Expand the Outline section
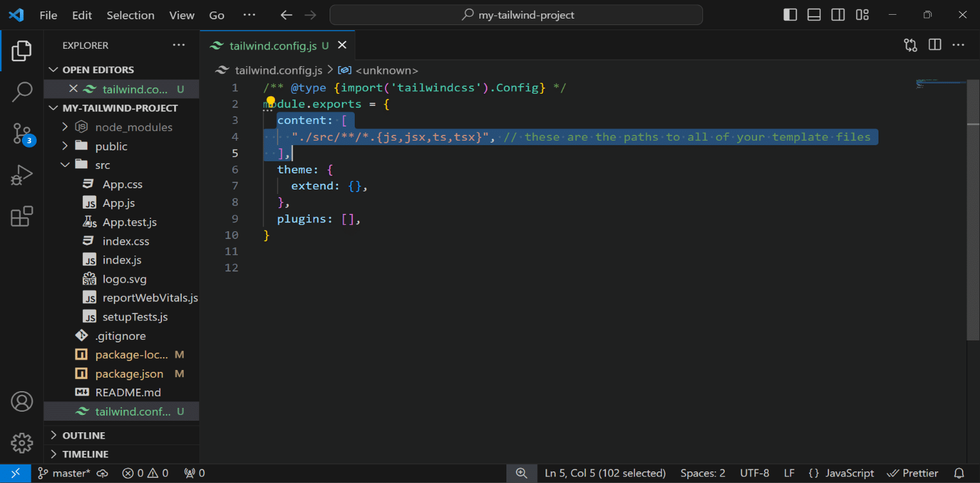980x483 pixels. click(121, 435)
